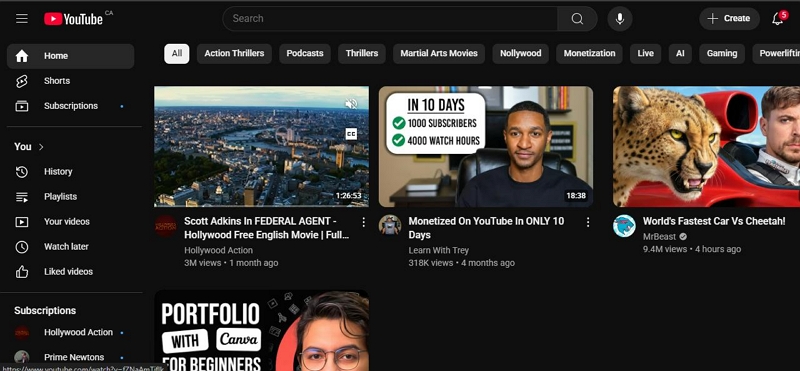
Task: Open Prime Newtons subscription
Action: [x=70, y=357]
